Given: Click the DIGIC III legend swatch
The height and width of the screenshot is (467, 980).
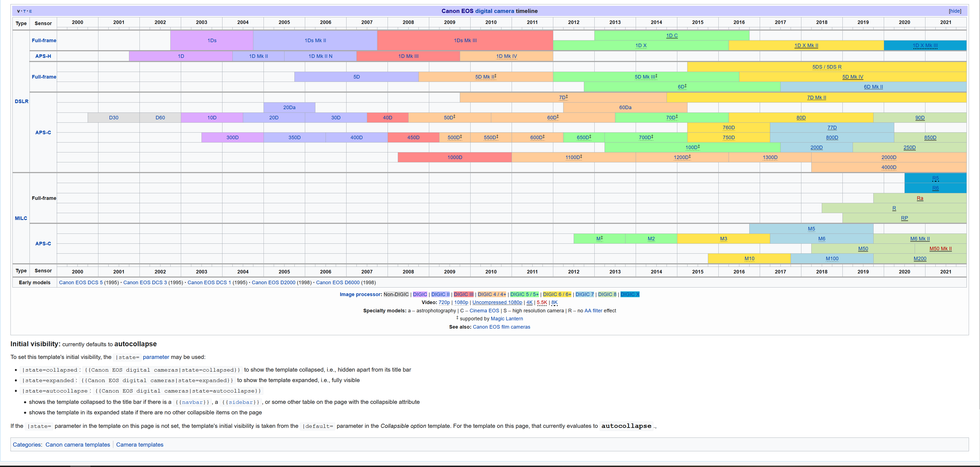Looking at the screenshot, I should point(463,294).
